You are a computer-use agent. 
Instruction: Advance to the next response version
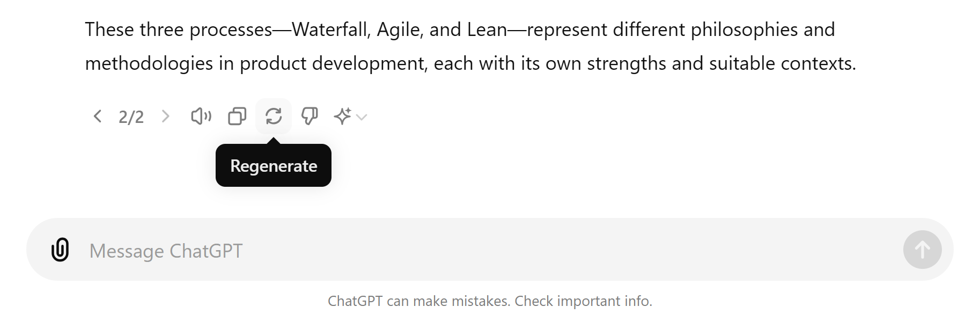pyautogui.click(x=166, y=116)
